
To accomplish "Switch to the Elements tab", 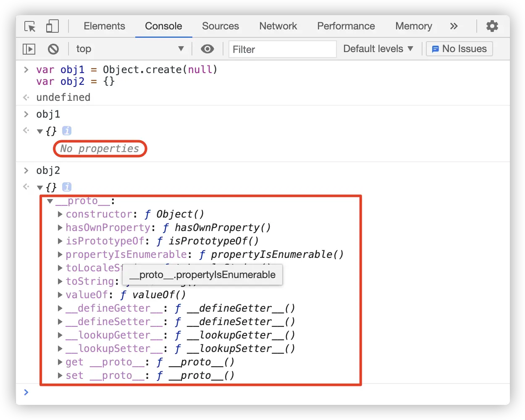I will 104,26.
